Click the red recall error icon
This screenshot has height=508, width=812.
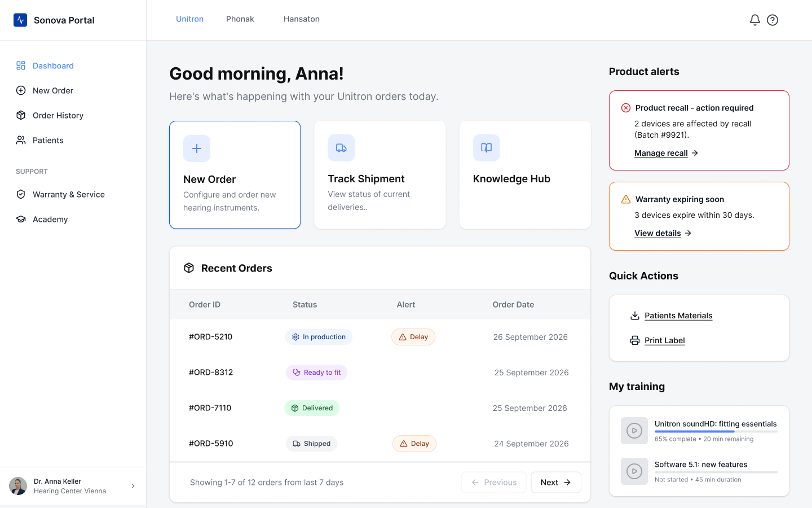[626, 108]
